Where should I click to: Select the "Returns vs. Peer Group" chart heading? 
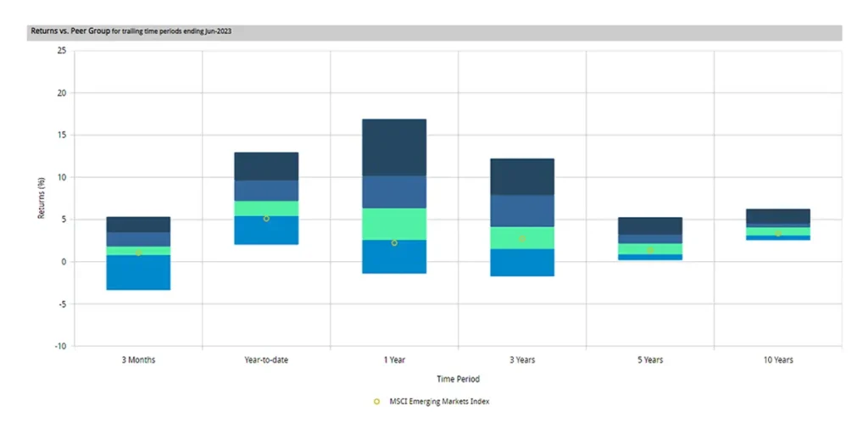pos(69,31)
